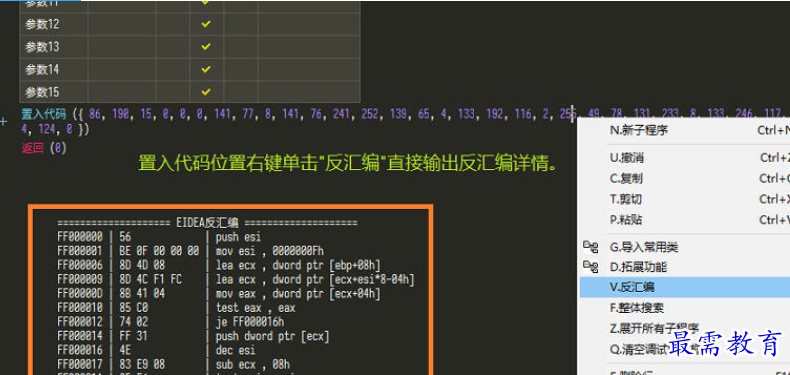Click the bytes 'BE 0F 00 00 00'
Viewport: 790px width, 375px height.
(159, 251)
